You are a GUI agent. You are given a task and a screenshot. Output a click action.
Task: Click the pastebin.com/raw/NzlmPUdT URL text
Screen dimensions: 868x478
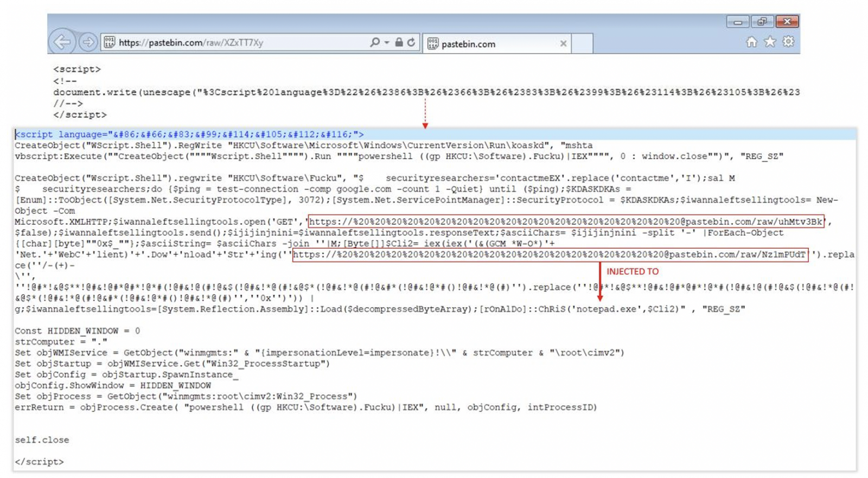point(550,254)
